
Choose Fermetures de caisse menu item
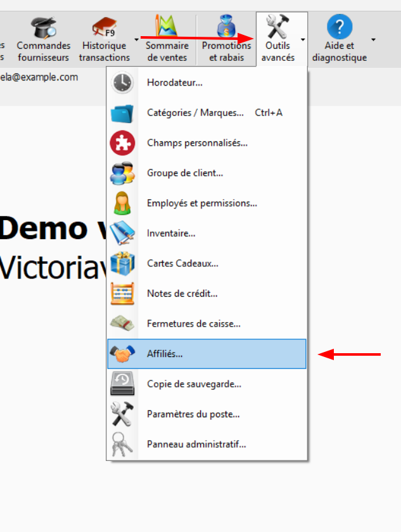pos(193,324)
